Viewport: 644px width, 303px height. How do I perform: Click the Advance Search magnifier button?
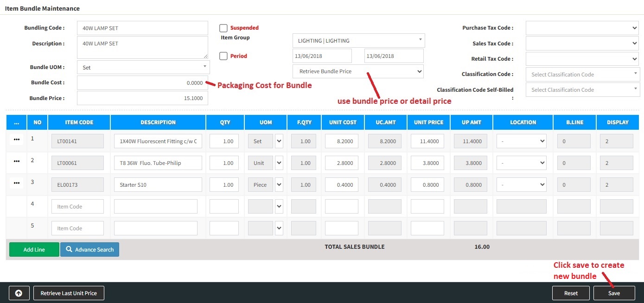[89, 249]
